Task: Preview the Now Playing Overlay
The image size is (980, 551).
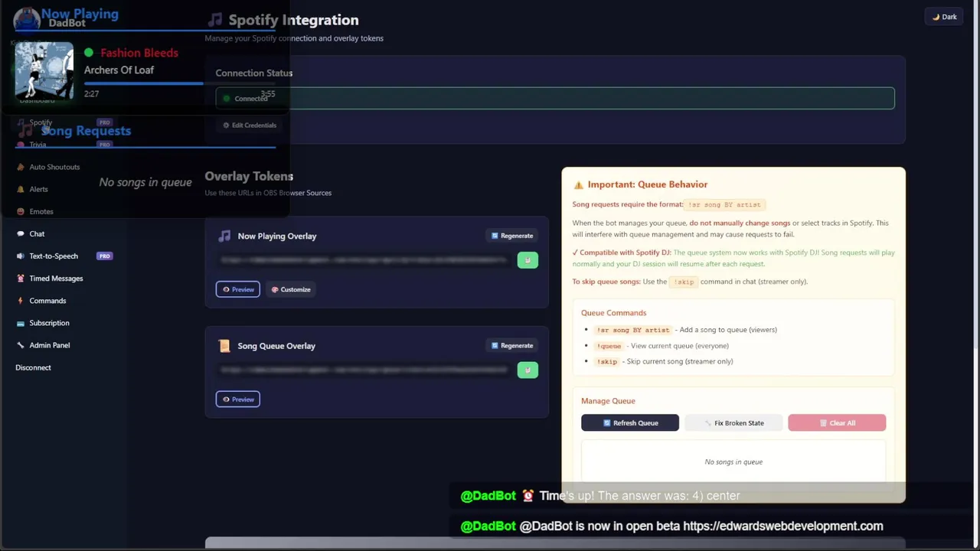Action: coord(237,289)
